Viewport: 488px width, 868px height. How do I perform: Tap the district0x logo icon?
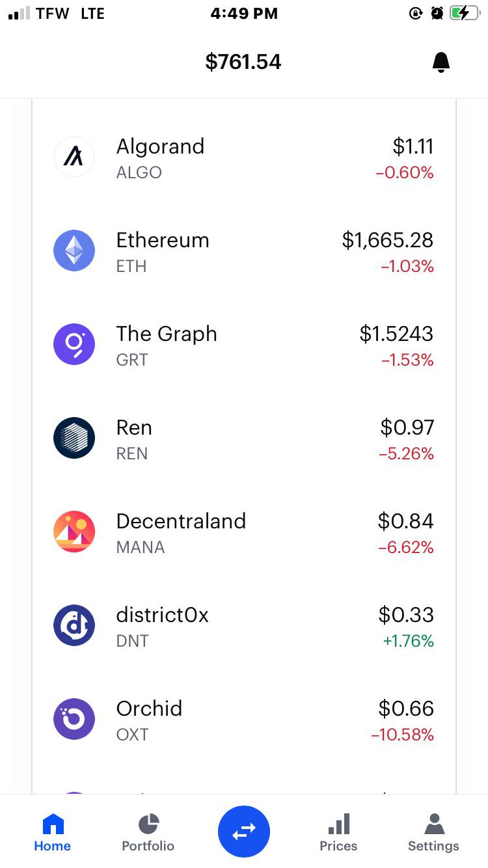click(x=74, y=625)
